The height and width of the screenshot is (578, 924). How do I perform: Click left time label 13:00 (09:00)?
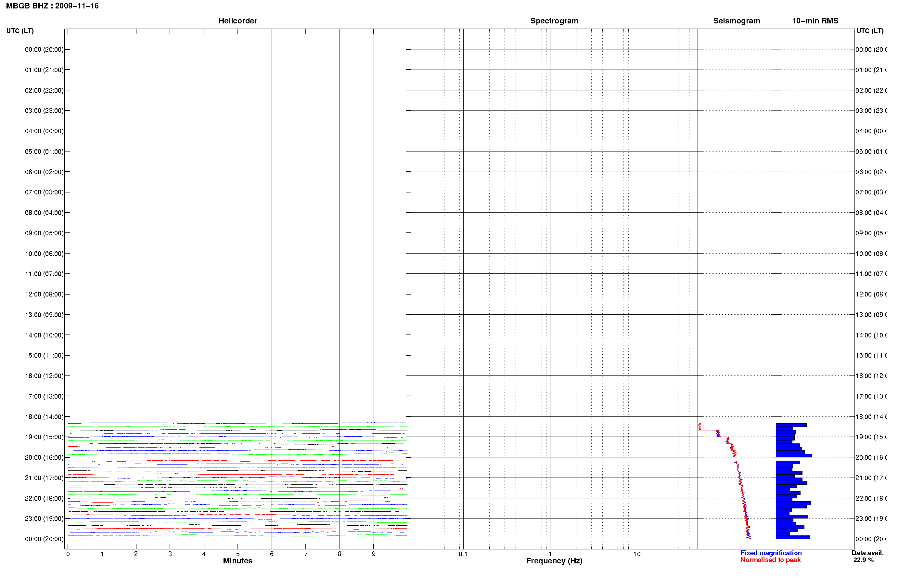tap(44, 315)
